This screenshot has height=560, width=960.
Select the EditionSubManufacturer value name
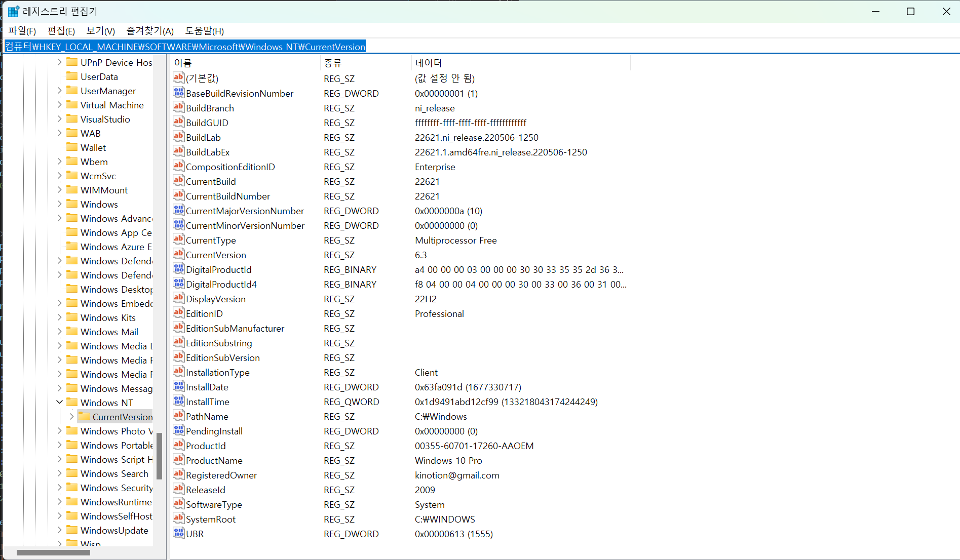[235, 328]
